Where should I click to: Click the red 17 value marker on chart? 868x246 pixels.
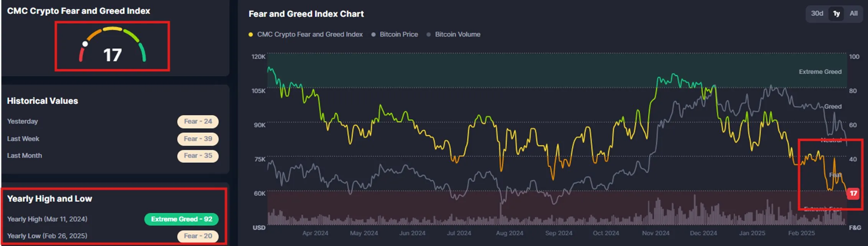click(853, 193)
